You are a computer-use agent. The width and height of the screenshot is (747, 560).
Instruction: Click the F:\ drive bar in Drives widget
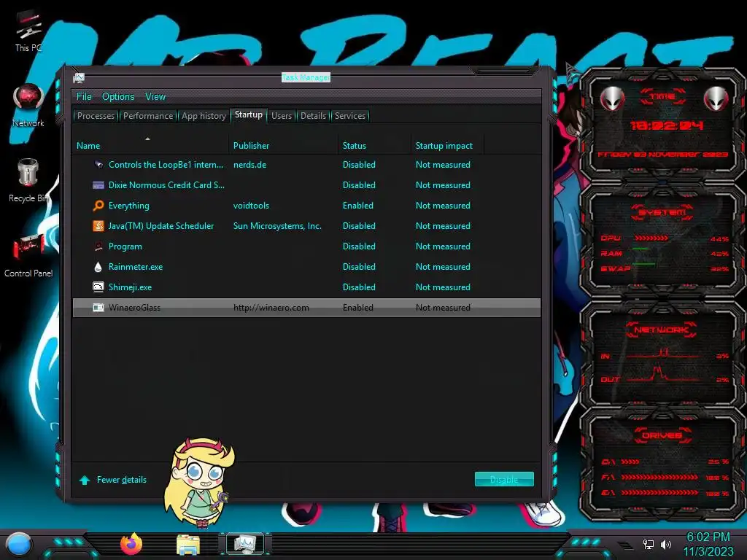point(659,477)
